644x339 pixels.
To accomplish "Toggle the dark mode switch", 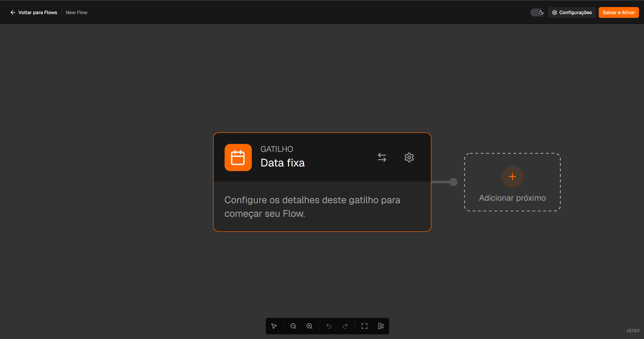I will point(537,12).
